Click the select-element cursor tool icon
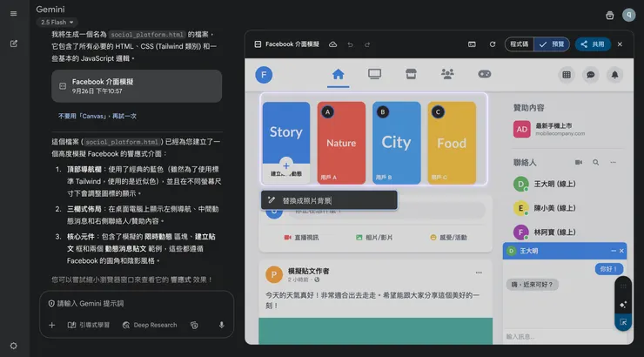 623,322
